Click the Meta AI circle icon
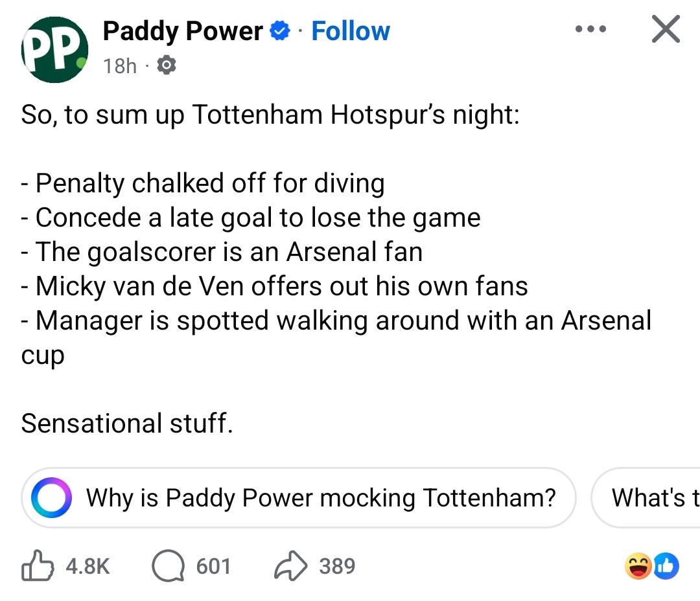 tap(51, 497)
